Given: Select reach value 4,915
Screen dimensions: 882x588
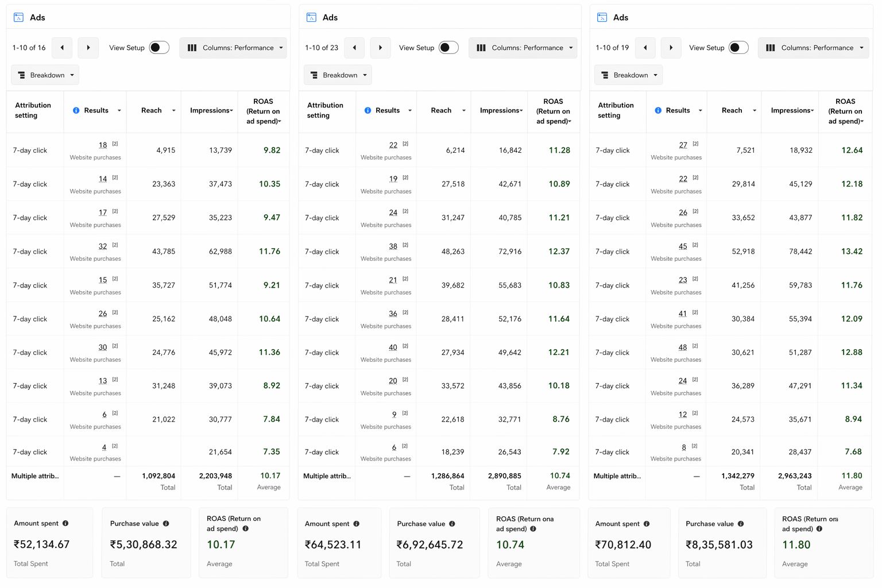Looking at the screenshot, I should (165, 150).
